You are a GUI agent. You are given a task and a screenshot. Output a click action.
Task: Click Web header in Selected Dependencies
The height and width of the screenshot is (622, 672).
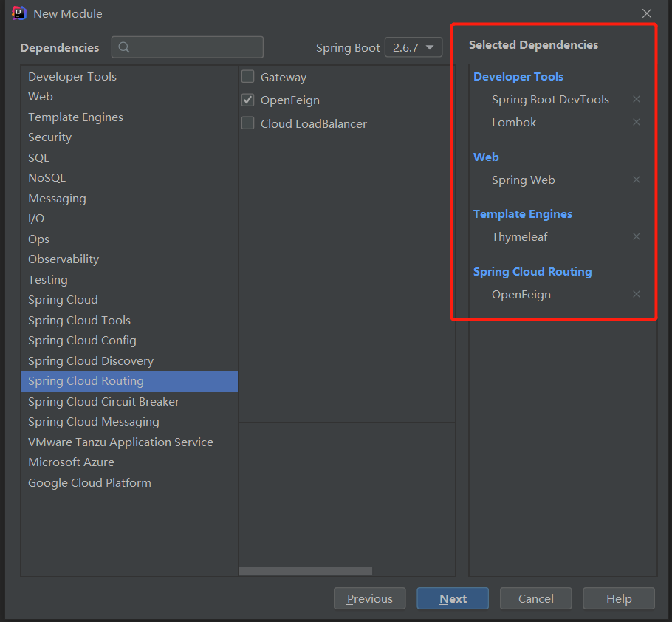click(486, 157)
